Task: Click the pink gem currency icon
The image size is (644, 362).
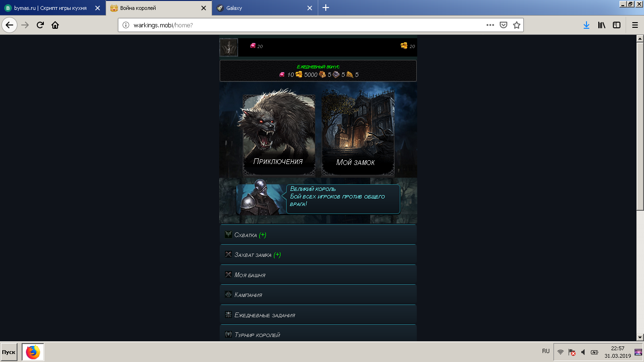Action: [253, 46]
